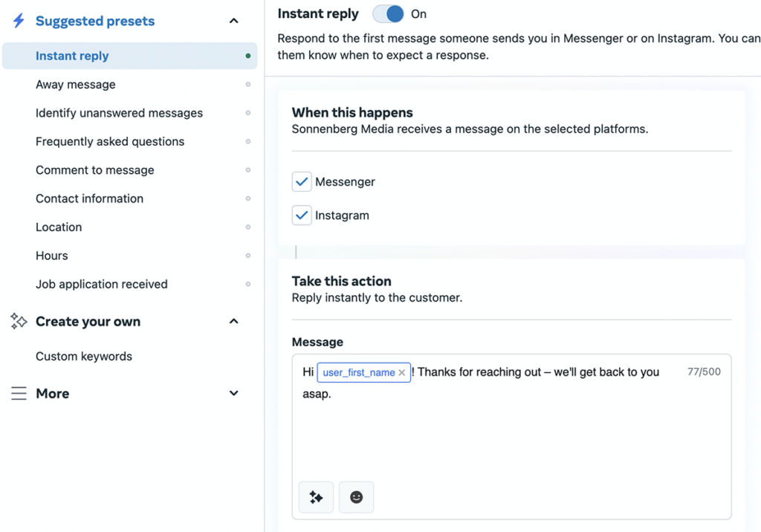
Task: Open the AI text suggestion icon below the message
Action: click(x=316, y=497)
